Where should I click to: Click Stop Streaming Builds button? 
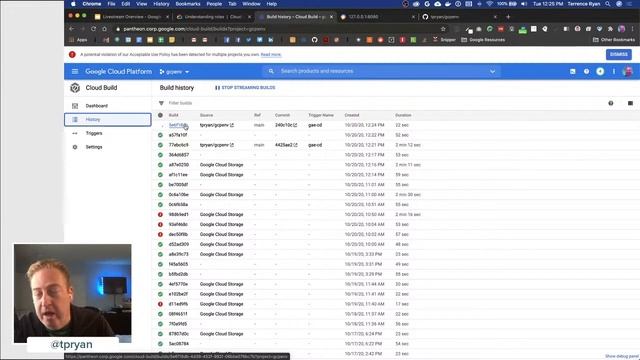245,88
